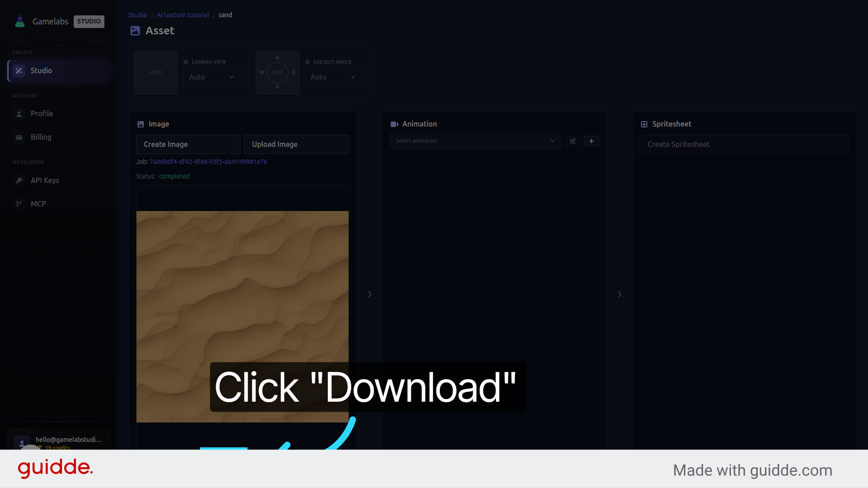868x488 pixels.
Task: Click the Gamelabs flask logo icon
Action: [x=20, y=21]
